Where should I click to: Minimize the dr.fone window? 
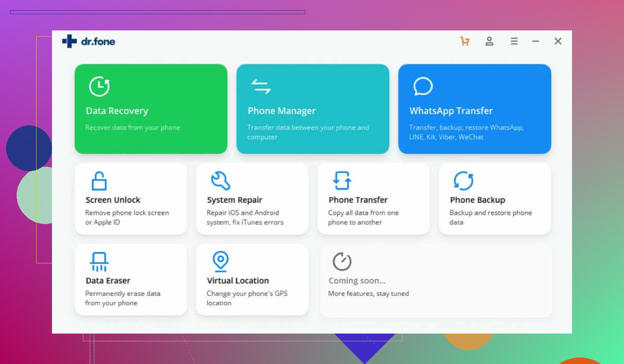(x=535, y=41)
